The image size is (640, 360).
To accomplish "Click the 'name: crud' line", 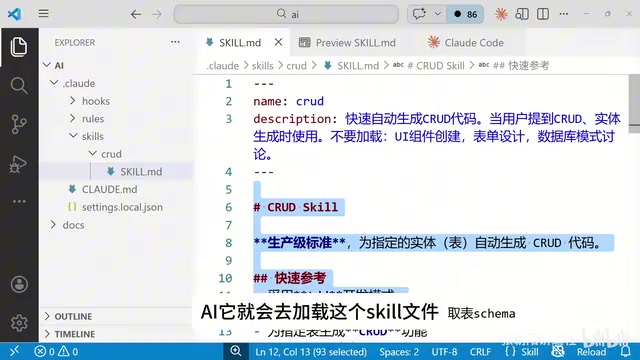I will [x=288, y=101].
